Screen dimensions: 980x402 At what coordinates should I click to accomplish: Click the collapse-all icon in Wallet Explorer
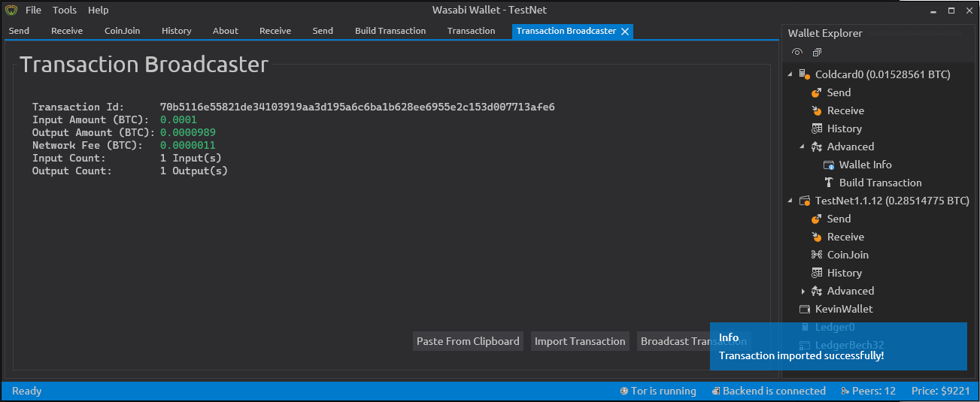click(x=818, y=53)
